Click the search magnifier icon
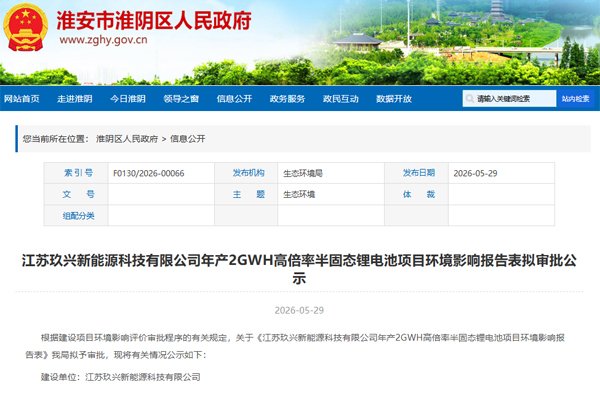Image resolution: width=600 pixels, height=400 pixels. [x=470, y=99]
